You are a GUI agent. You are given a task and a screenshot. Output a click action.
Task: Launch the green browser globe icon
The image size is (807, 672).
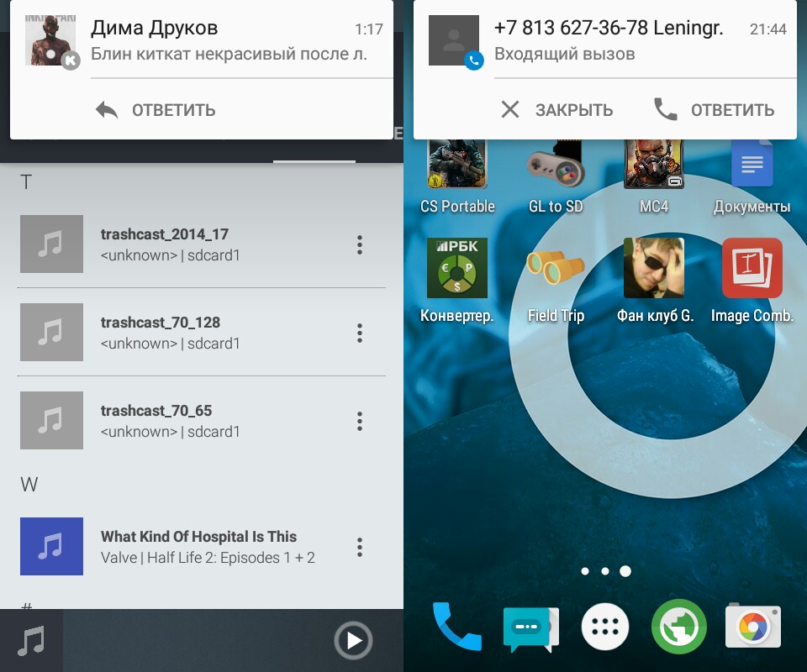679,627
